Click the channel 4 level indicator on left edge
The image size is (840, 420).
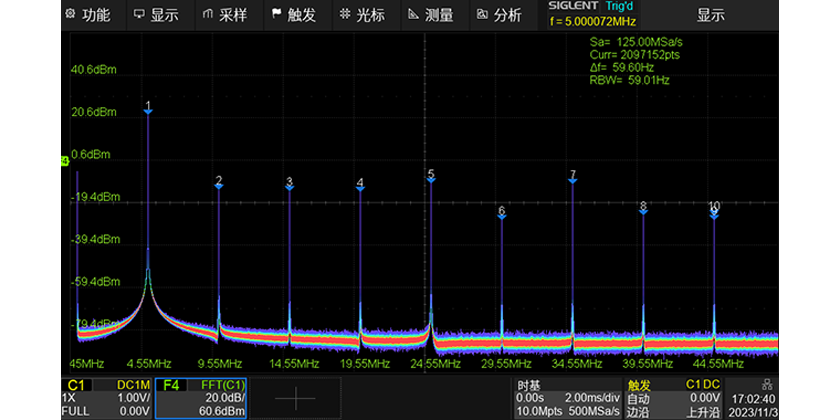click(66, 161)
